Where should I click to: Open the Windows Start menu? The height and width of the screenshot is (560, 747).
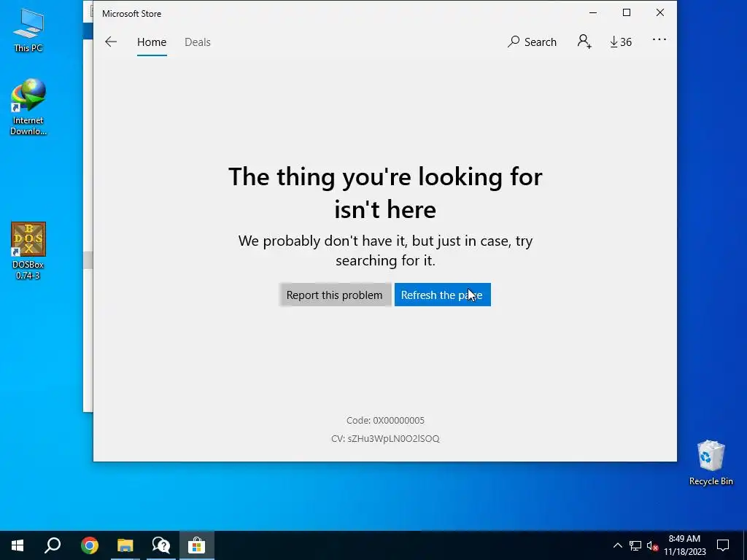click(18, 545)
